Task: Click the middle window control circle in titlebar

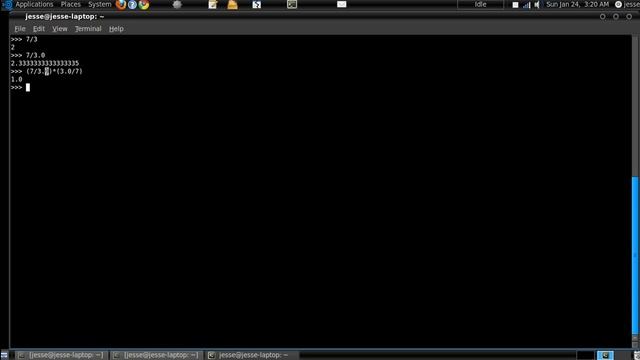Action: pos(616,17)
